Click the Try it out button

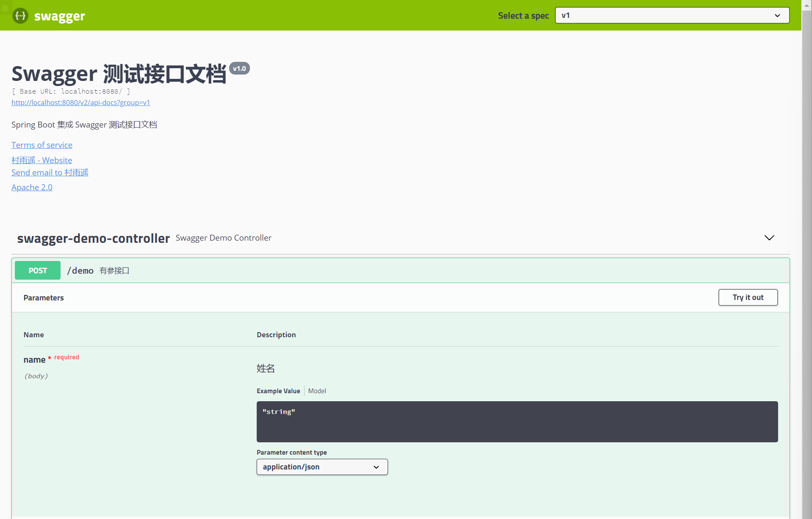748,297
